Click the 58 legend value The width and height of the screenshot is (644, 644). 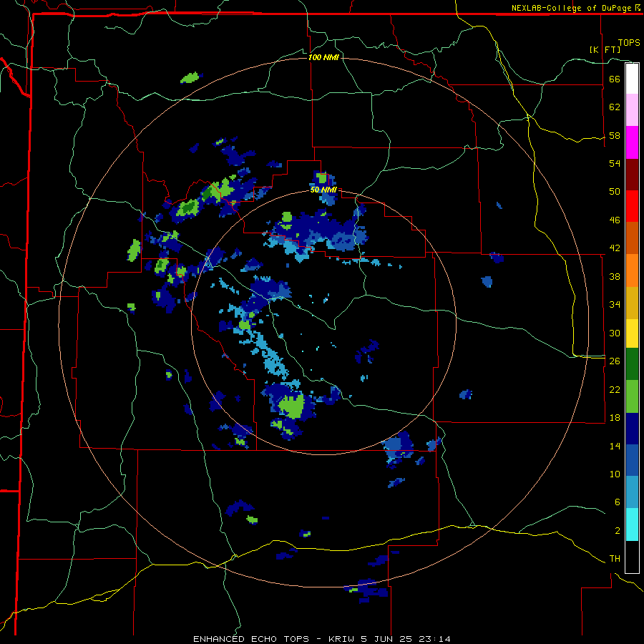(x=615, y=135)
